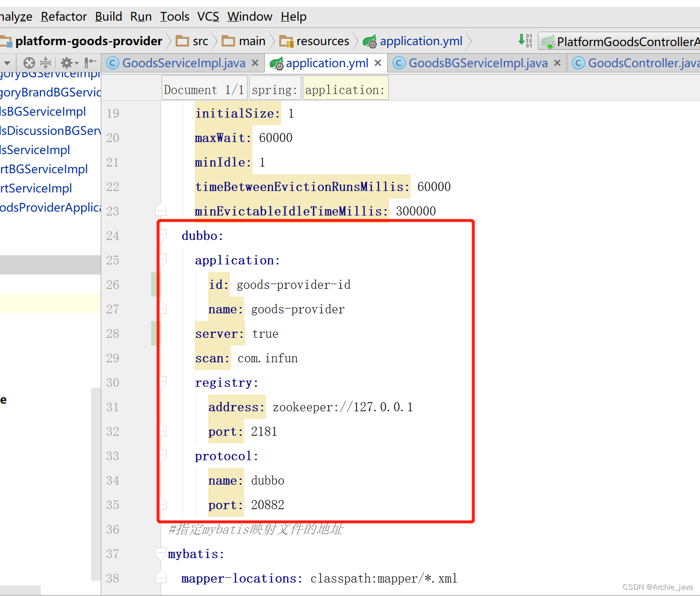Open the Refactor menu
The width and height of the screenshot is (700, 596).
pyautogui.click(x=64, y=17)
